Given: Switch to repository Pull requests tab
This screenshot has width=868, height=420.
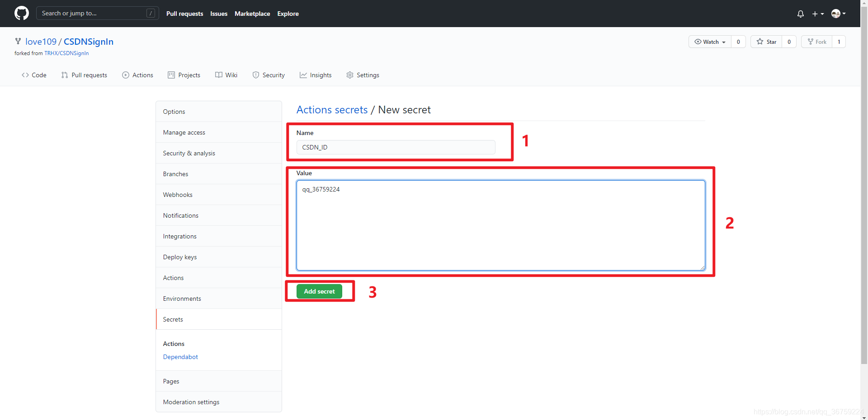Looking at the screenshot, I should point(84,75).
